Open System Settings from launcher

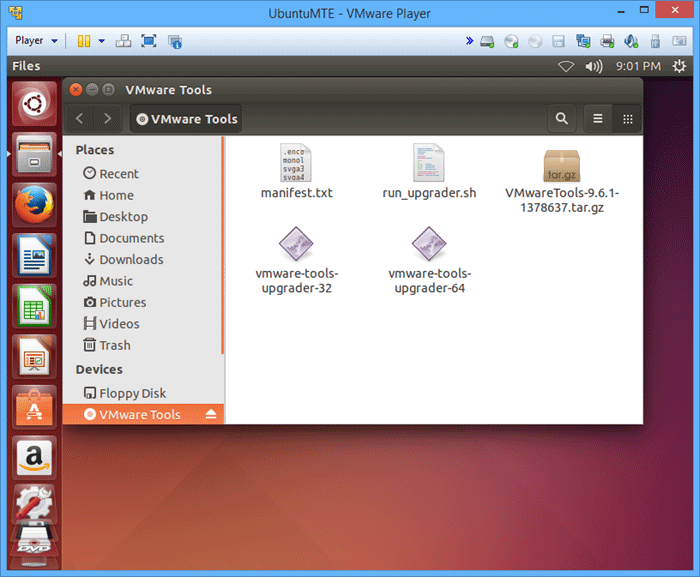point(34,505)
